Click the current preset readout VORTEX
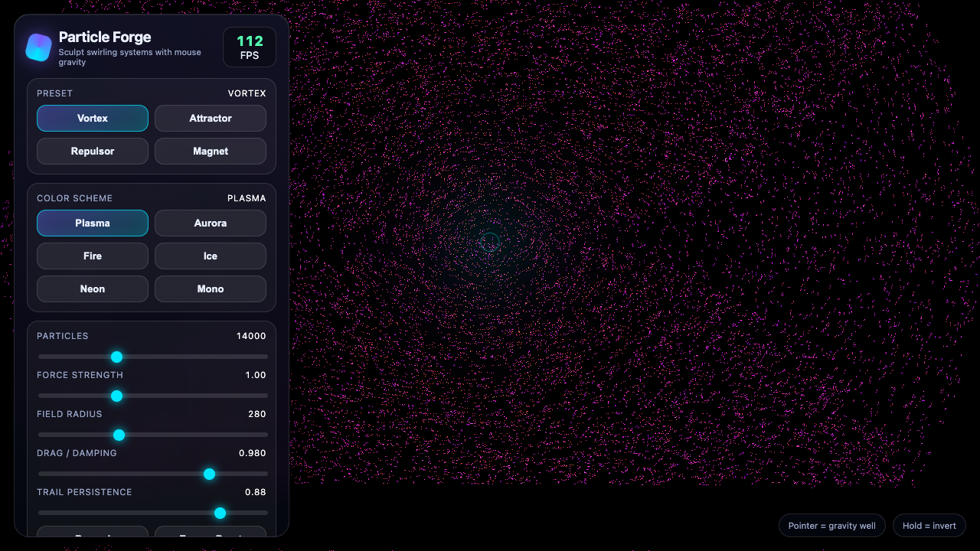980x551 pixels. [x=247, y=93]
